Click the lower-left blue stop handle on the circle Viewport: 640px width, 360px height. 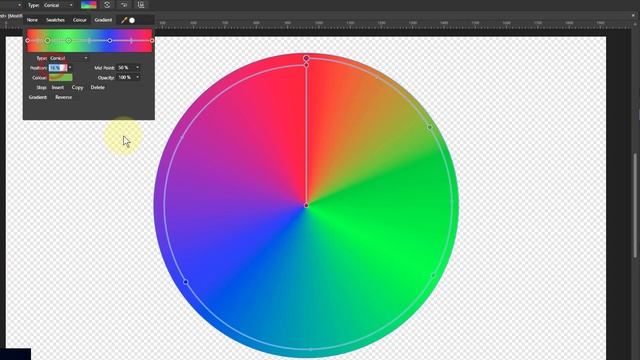186,282
